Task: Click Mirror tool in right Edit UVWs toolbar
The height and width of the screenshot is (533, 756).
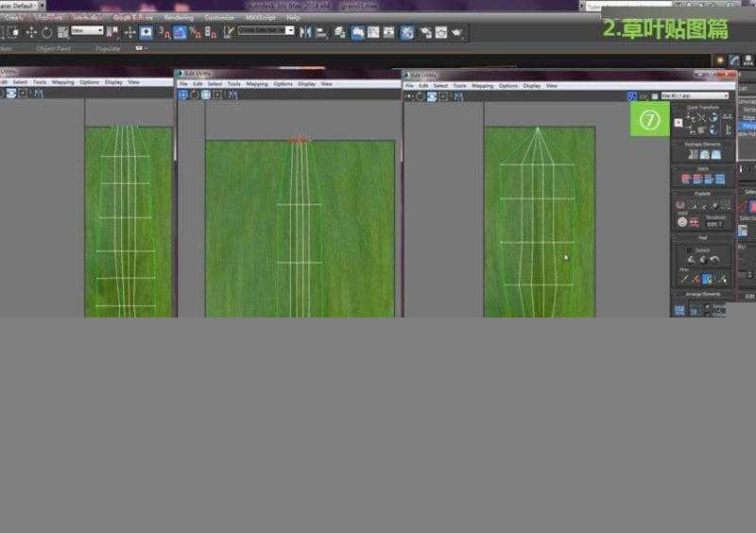Action: pos(458,97)
